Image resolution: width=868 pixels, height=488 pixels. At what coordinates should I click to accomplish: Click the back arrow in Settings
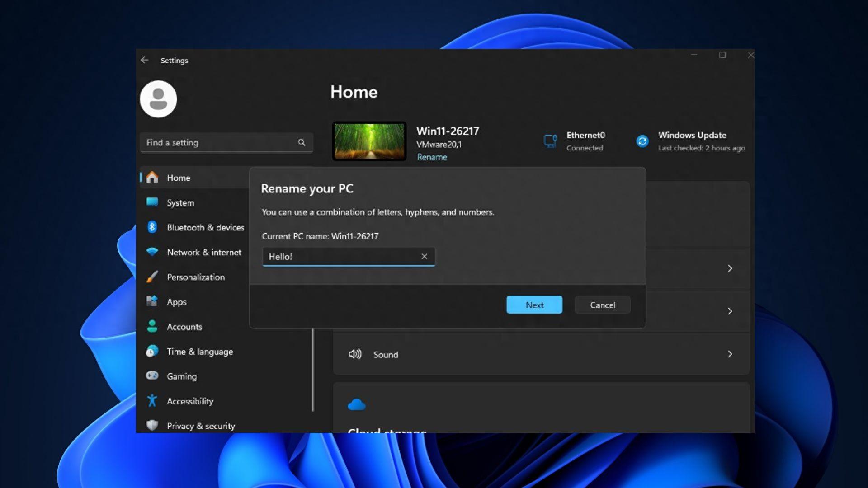(145, 60)
